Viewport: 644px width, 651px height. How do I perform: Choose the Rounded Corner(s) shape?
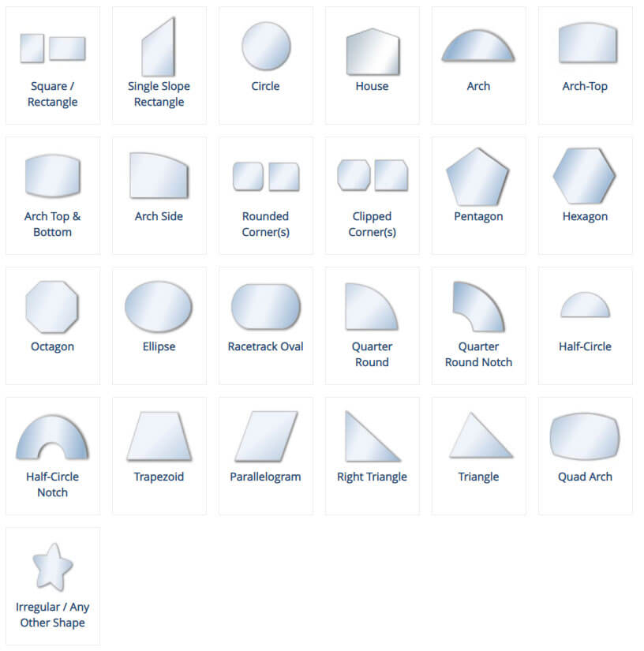[266, 177]
